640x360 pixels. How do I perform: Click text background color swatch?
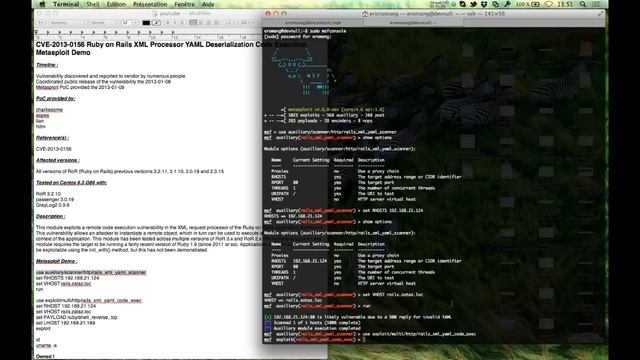(156, 22)
